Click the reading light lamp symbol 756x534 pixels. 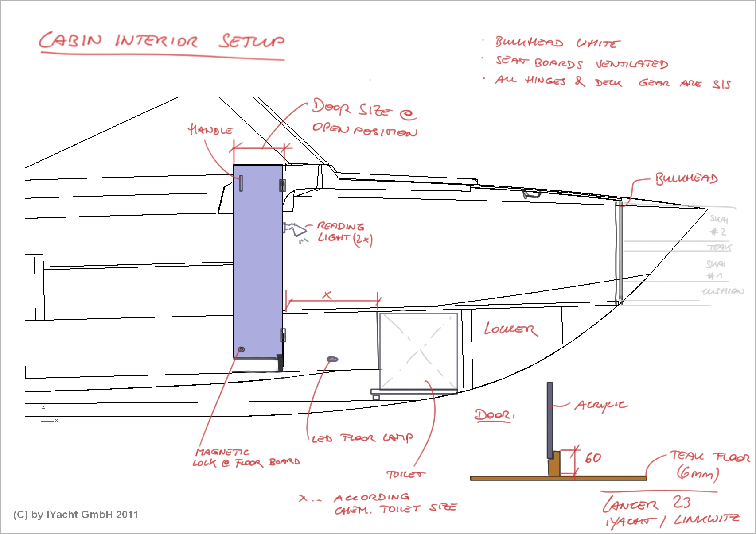(295, 230)
